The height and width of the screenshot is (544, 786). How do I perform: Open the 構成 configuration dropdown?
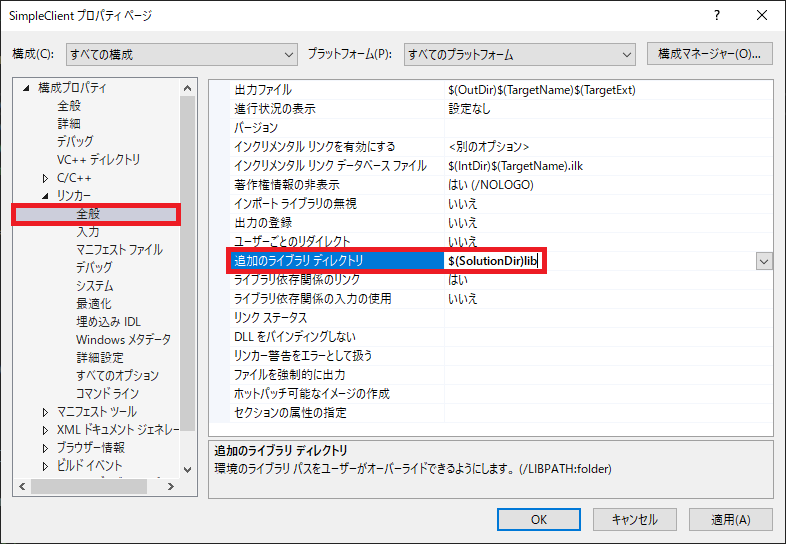(181, 54)
